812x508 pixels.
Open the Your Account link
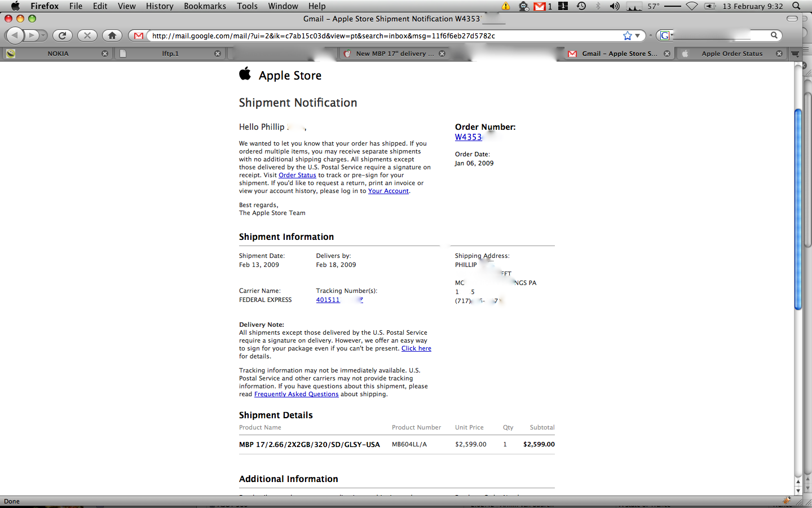[x=389, y=191]
